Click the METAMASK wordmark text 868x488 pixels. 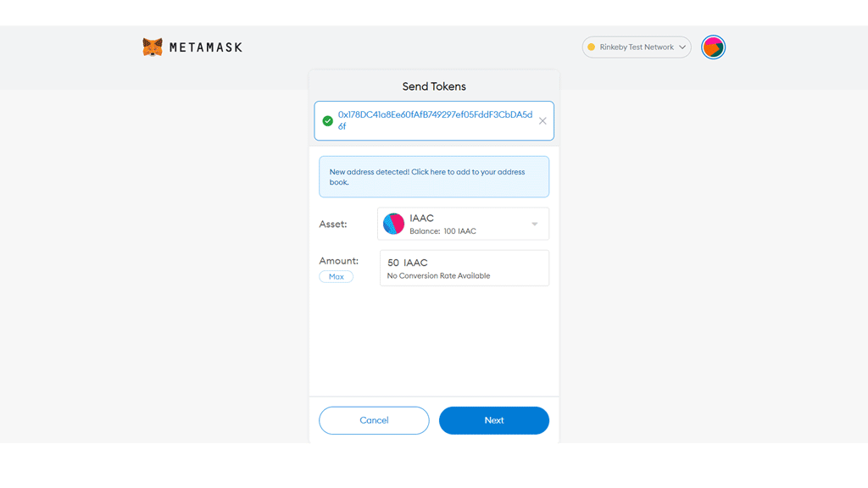point(205,47)
